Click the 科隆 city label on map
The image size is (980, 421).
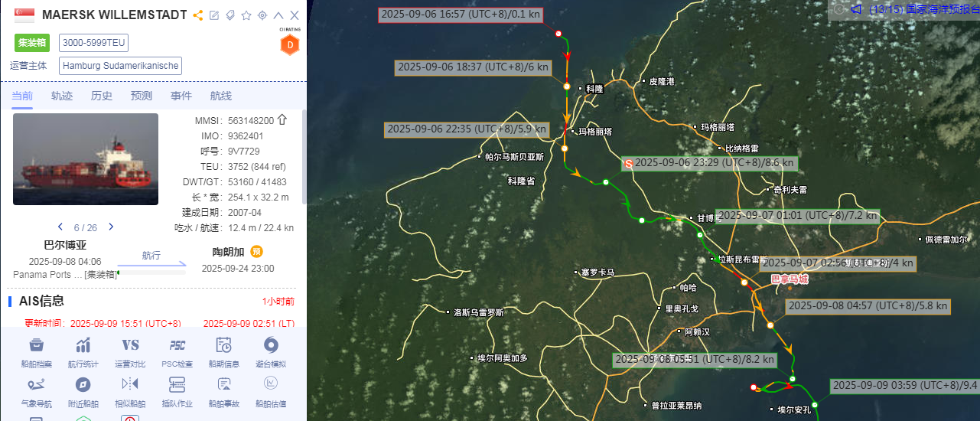click(595, 89)
